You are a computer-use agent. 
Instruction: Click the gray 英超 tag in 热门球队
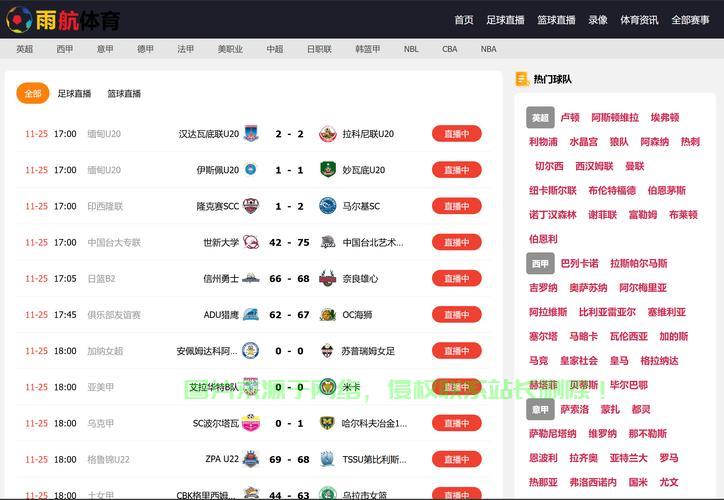click(x=540, y=118)
